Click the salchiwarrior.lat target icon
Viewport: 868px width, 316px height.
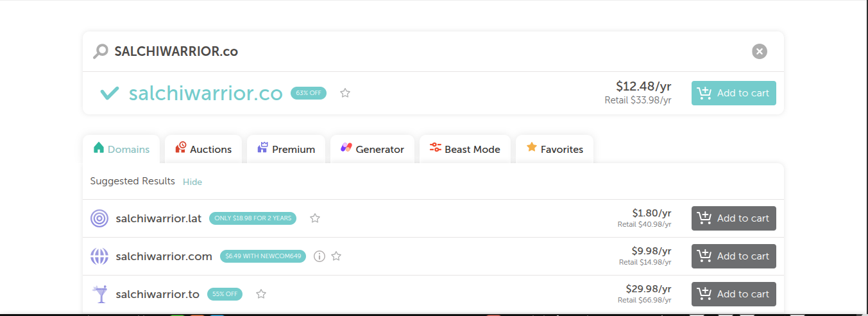[99, 218]
